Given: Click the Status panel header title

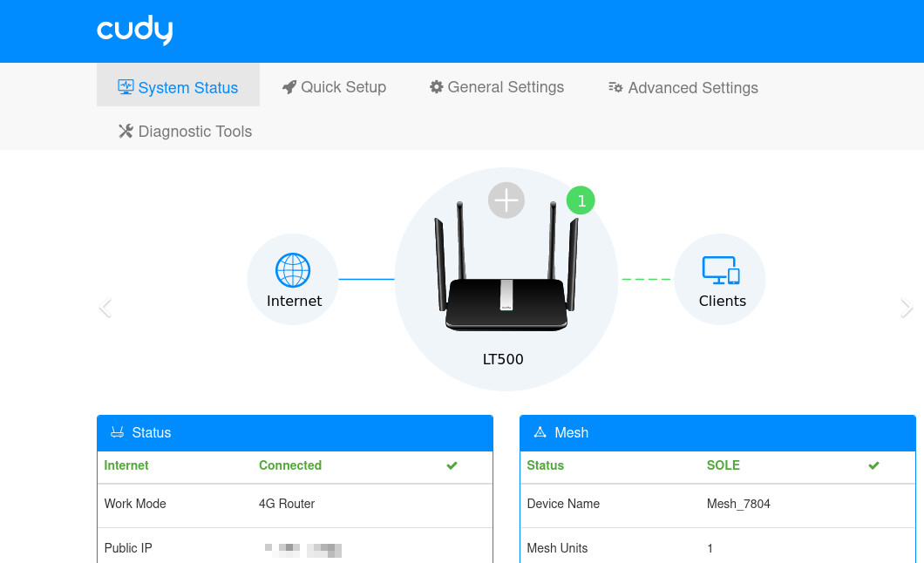Looking at the screenshot, I should (152, 433).
